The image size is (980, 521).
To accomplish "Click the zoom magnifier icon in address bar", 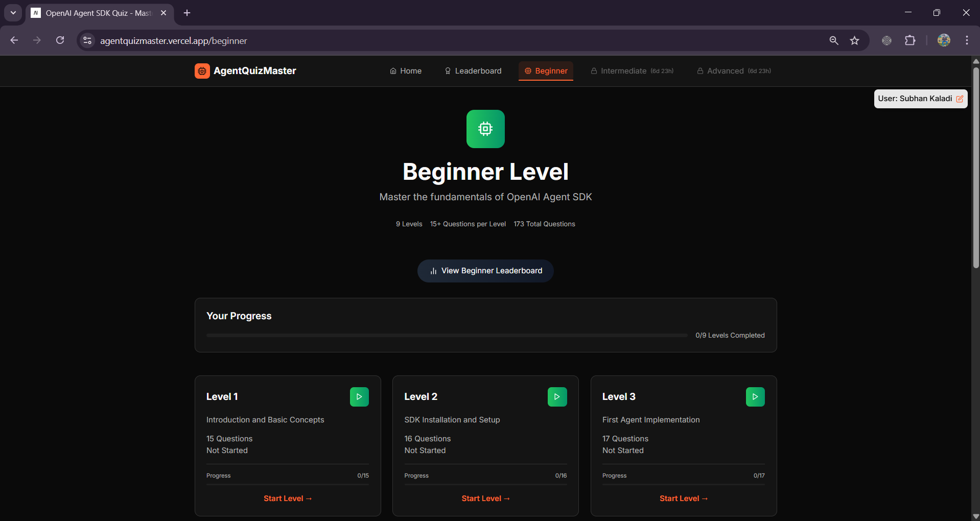I will point(834,40).
